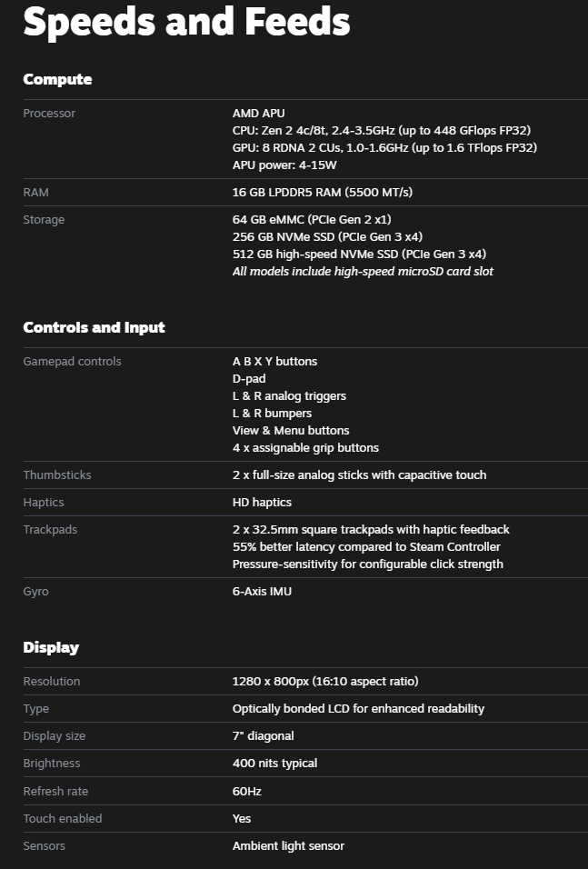Click the Ambient light sensor value
The image size is (588, 869).
(288, 846)
